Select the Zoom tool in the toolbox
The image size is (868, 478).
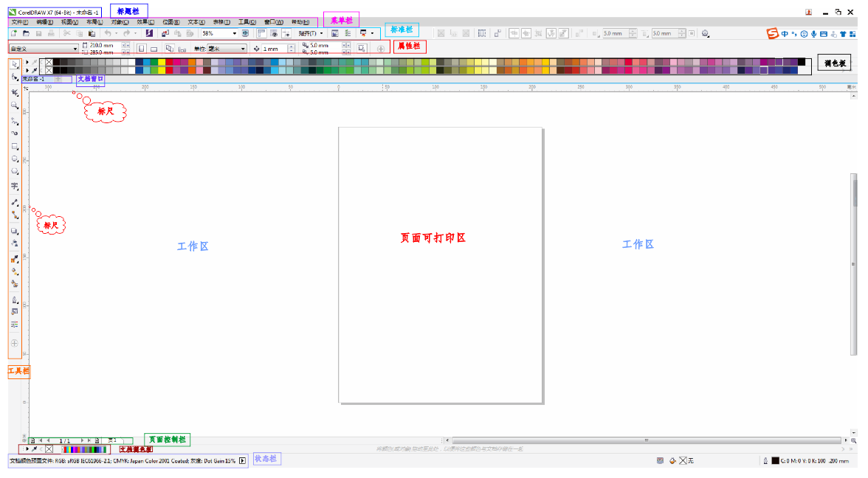click(x=14, y=105)
